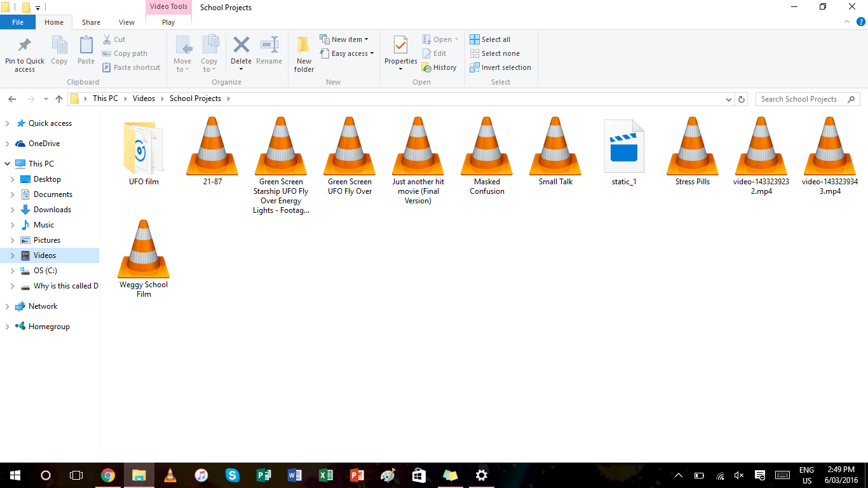Image resolution: width=868 pixels, height=488 pixels.
Task: Open Explorer Help question mark icon
Action: [861, 22]
